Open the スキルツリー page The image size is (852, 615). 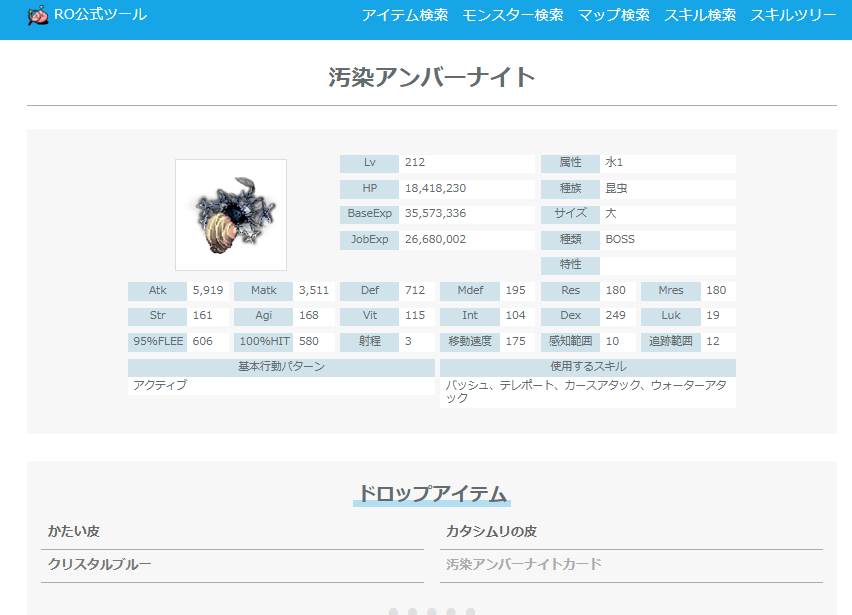tap(793, 15)
